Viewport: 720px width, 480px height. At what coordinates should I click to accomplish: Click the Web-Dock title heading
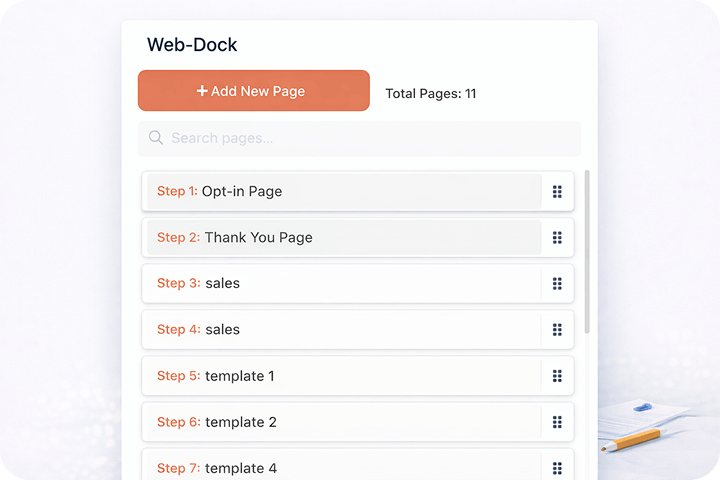[x=192, y=45]
